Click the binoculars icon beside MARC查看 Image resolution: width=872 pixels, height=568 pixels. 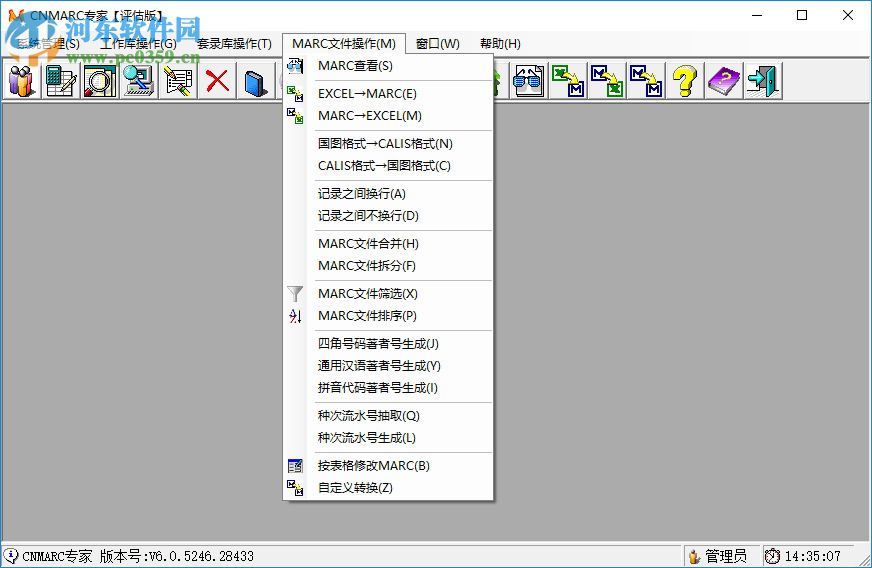click(x=295, y=66)
